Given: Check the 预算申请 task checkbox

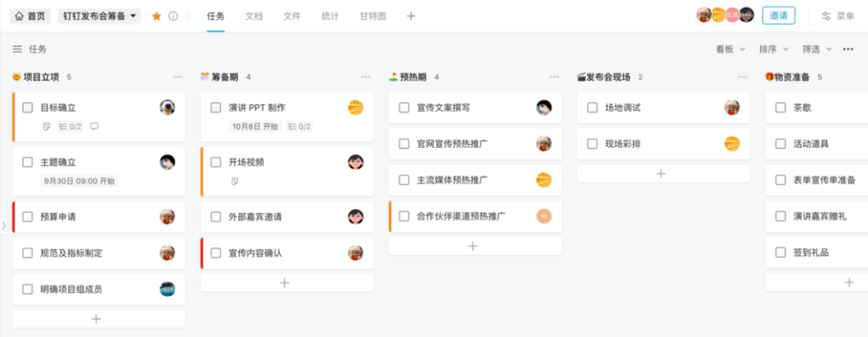Looking at the screenshot, I should coord(27,216).
